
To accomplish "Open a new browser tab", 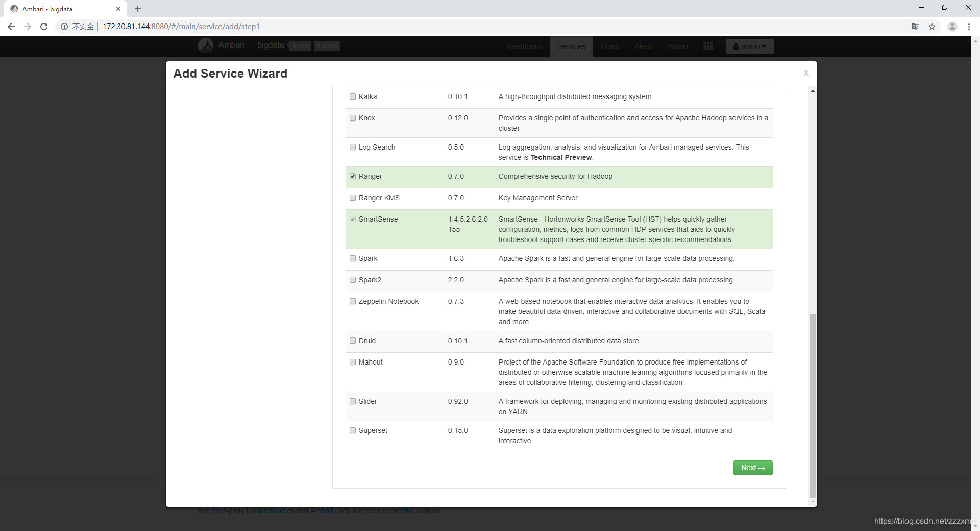I will pyautogui.click(x=138, y=9).
